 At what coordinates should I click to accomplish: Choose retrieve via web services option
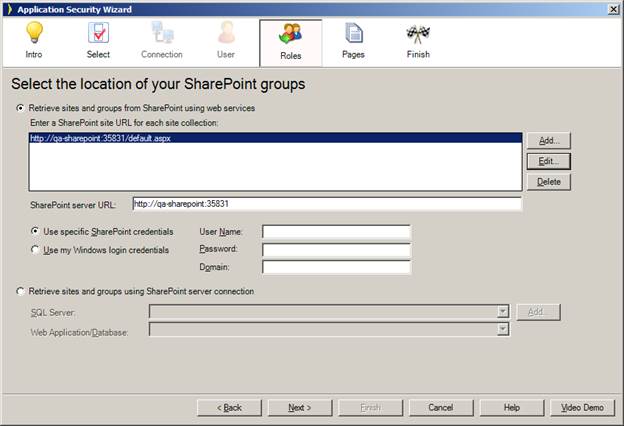20,108
